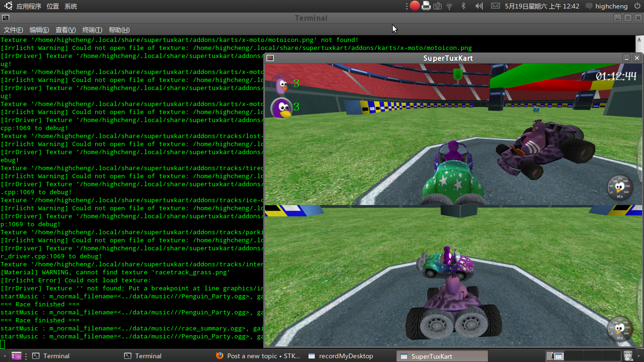
Task: Switch to the Firefox 'Post a new topic' window
Action: 258,356
